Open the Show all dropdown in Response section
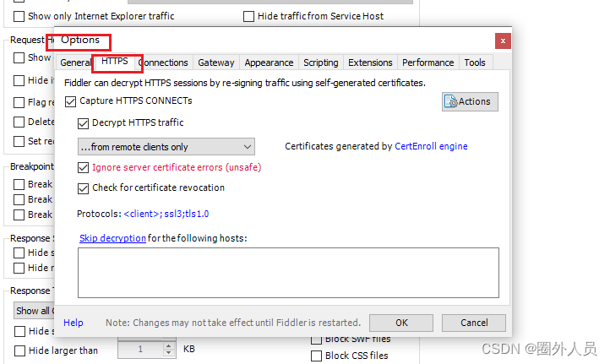The width and height of the screenshot is (610, 364). point(35,311)
